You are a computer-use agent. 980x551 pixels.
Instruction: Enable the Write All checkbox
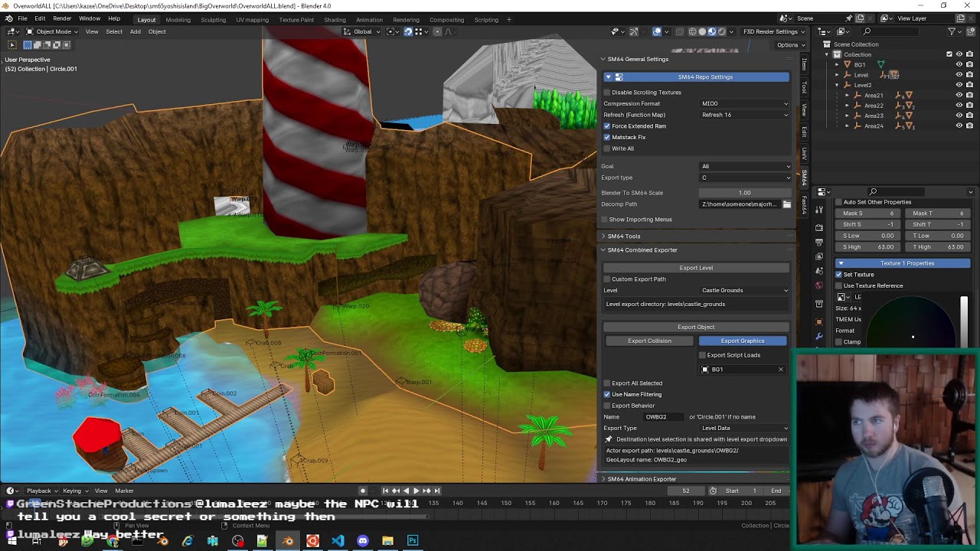(607, 148)
